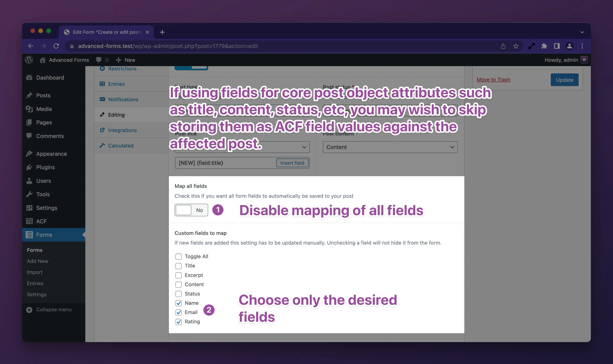Viewport: 613px width, 364px height.
Task: Check the Toggle All checkbox
Action: click(178, 257)
